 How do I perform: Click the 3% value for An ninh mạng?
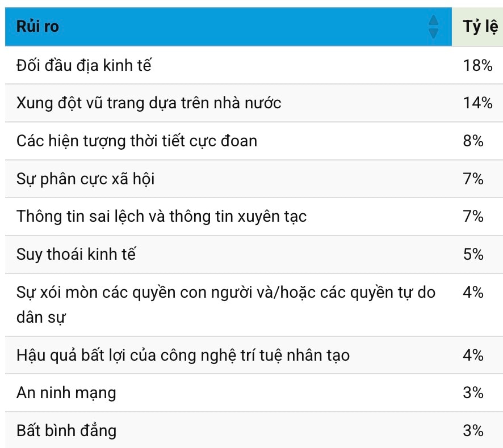473,392
